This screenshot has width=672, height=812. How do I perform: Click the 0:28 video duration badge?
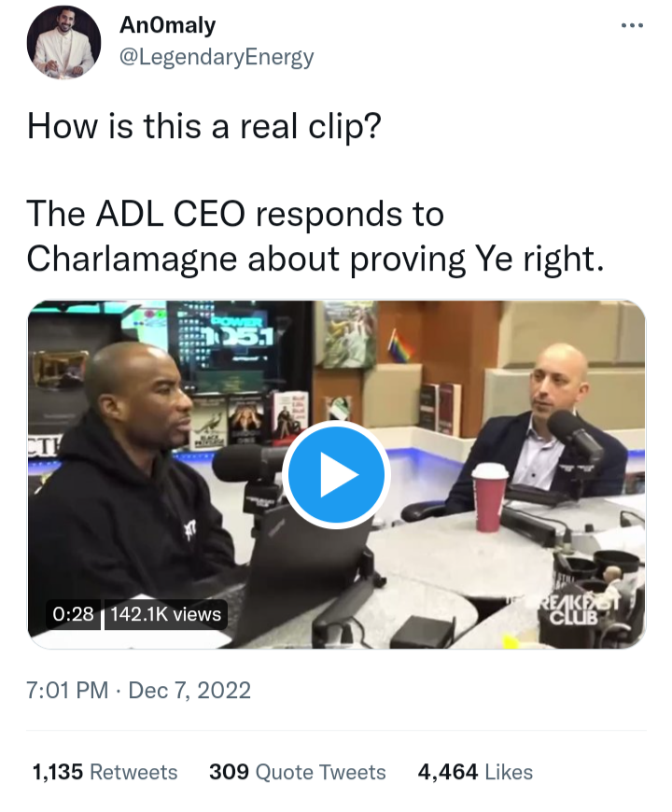click(x=73, y=614)
